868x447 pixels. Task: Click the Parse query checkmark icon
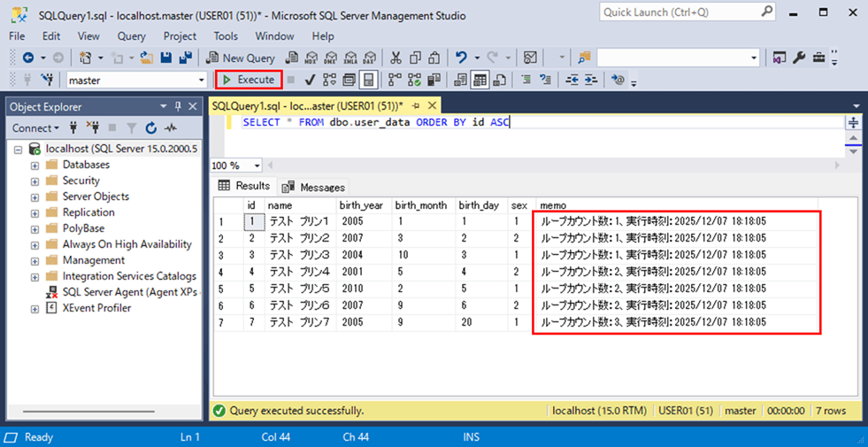(x=311, y=80)
